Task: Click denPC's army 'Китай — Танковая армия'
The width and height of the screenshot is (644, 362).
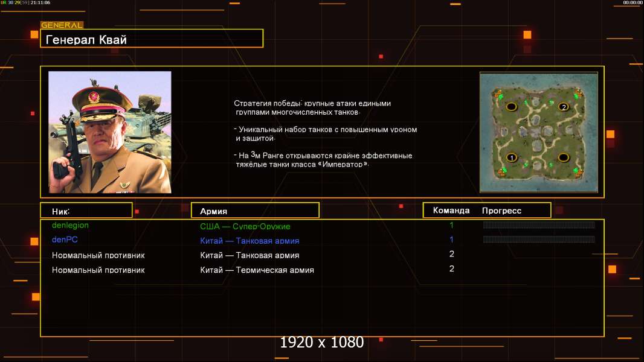Action: [250, 241]
